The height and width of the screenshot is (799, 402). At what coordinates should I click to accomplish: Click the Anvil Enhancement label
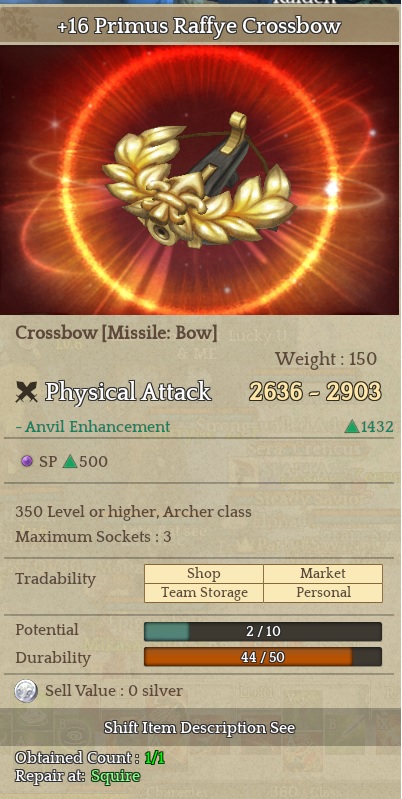[x=93, y=427]
